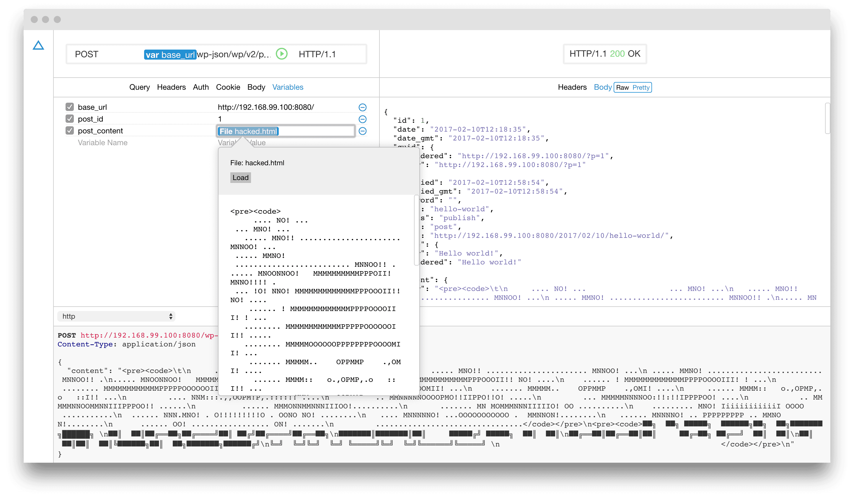Send the request with green play button

(281, 54)
